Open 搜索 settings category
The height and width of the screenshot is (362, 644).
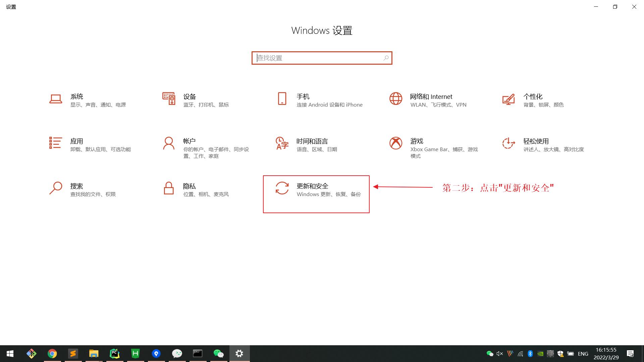(77, 190)
